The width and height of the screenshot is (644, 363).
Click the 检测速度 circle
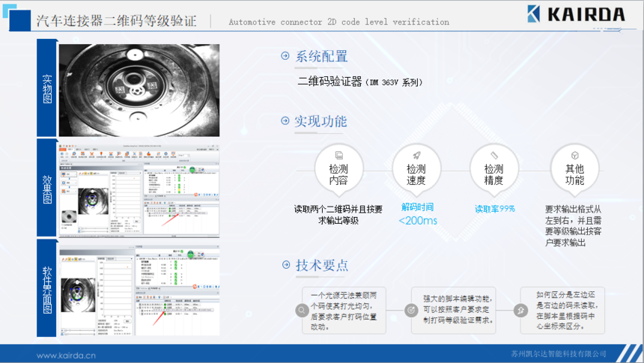coord(416,169)
